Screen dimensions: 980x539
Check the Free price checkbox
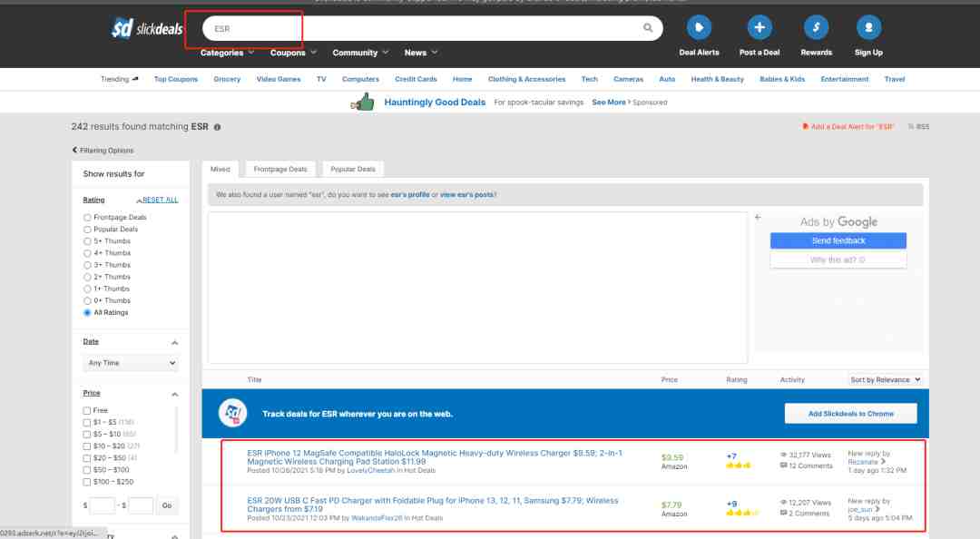tap(87, 411)
